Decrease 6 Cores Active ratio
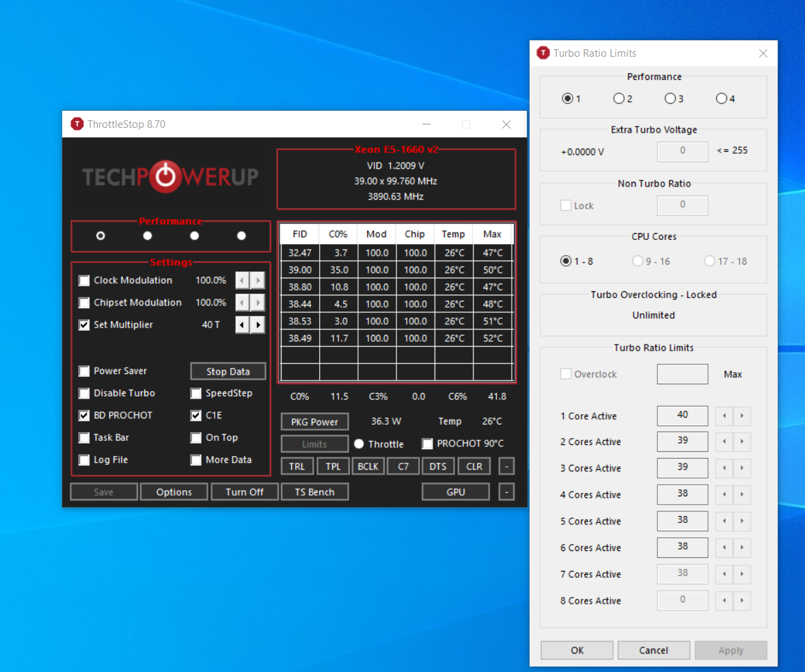 [724, 548]
